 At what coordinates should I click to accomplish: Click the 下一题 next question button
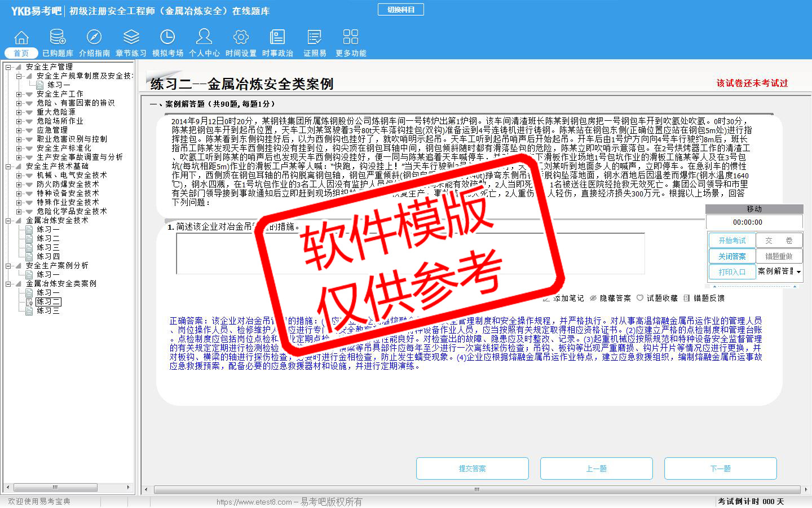(x=720, y=468)
